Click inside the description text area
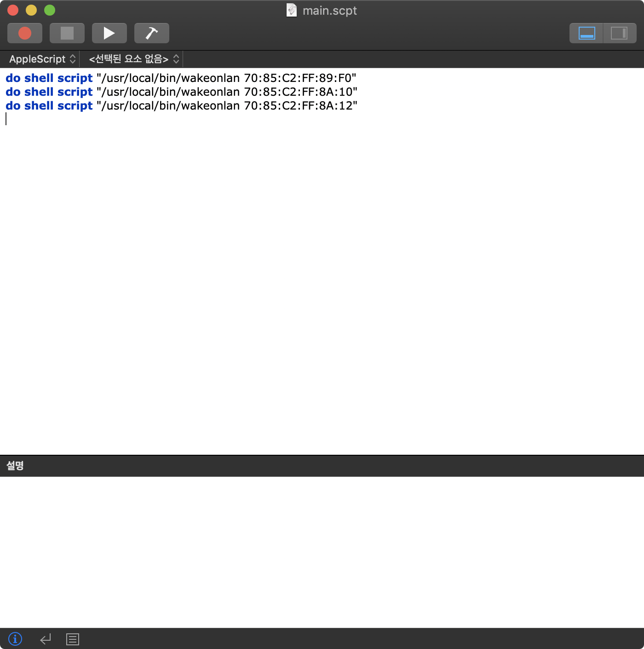This screenshot has width=644, height=649. [x=322, y=552]
